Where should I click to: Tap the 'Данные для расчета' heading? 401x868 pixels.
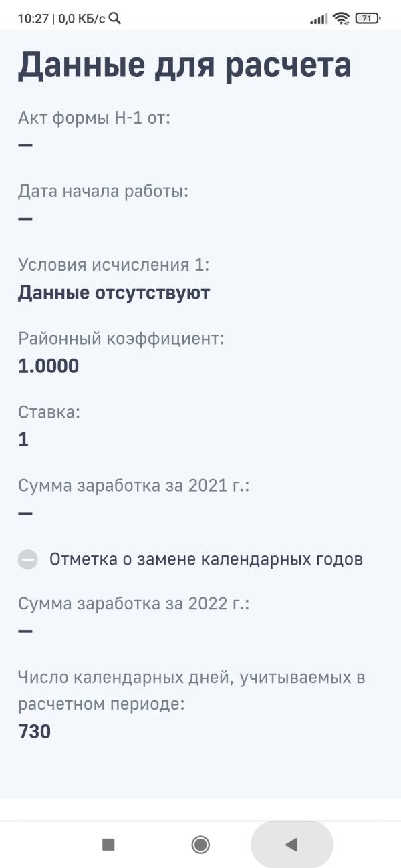click(x=184, y=66)
